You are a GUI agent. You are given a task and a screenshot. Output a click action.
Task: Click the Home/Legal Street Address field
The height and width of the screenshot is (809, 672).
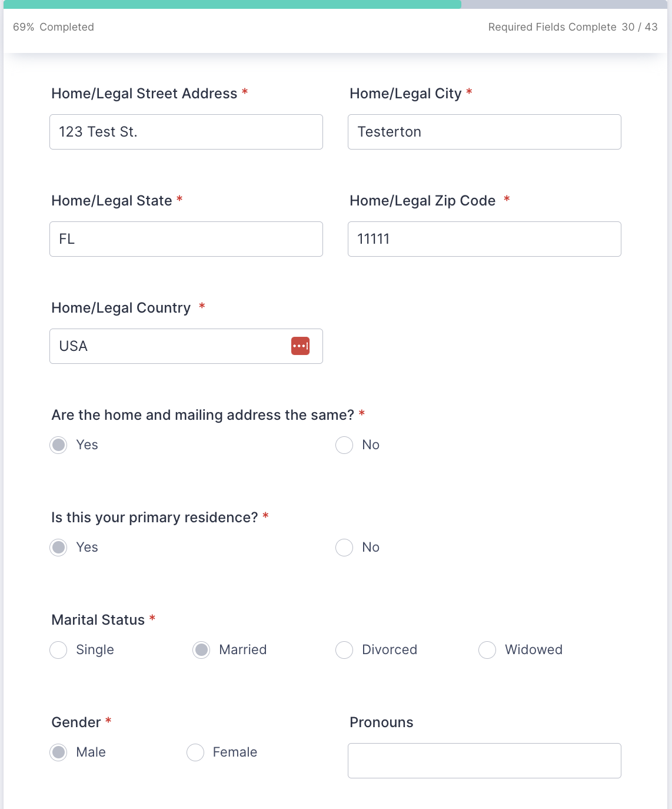tap(186, 132)
